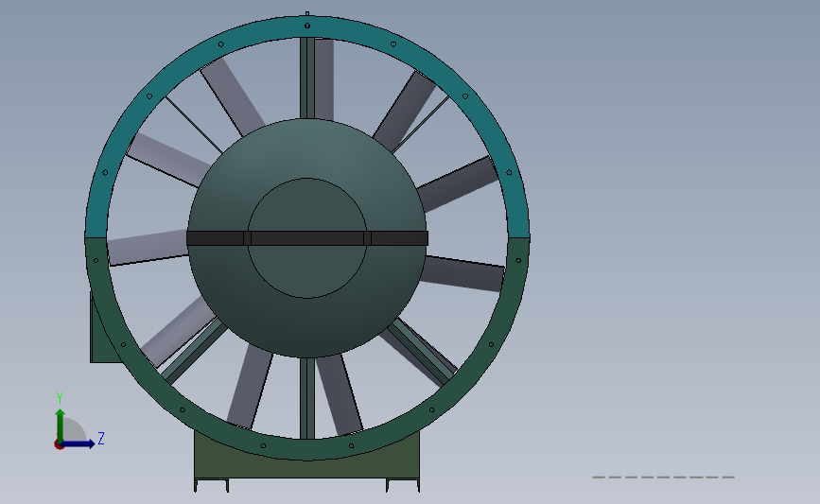This screenshot has height=504, width=820.
Task: Select the vertical strut above the hub
Action: point(307,78)
